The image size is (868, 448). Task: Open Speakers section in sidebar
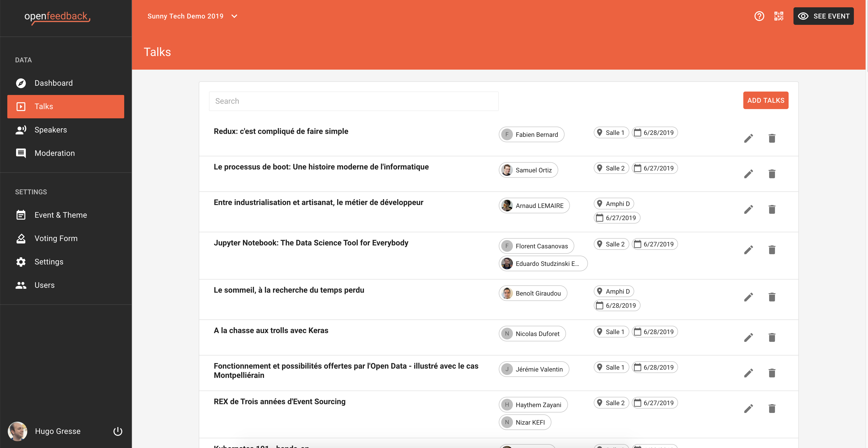pyautogui.click(x=66, y=130)
